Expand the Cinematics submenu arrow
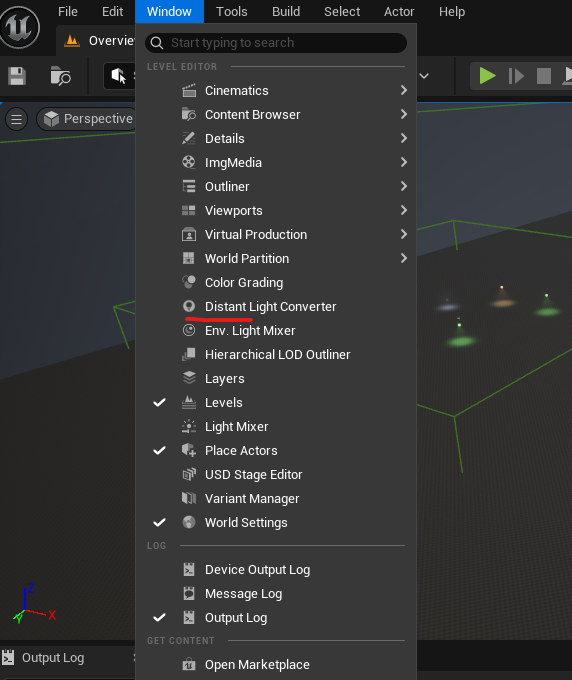This screenshot has width=572, height=680. pyautogui.click(x=404, y=90)
